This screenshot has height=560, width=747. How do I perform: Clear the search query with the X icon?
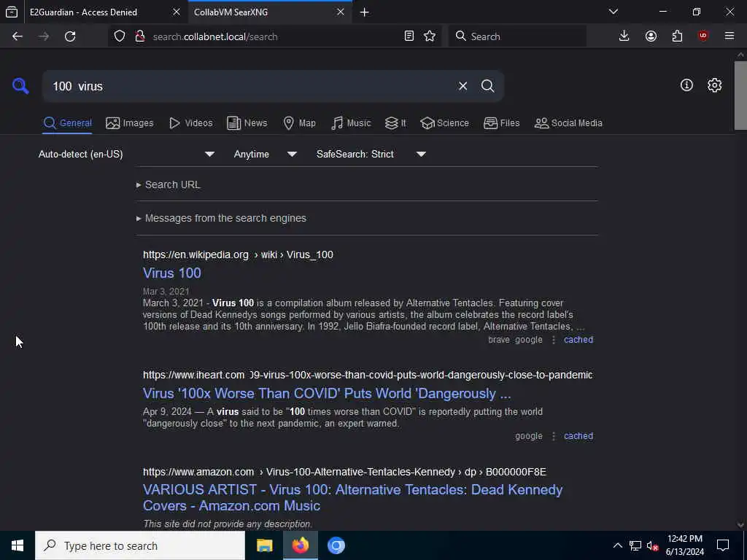(462, 86)
